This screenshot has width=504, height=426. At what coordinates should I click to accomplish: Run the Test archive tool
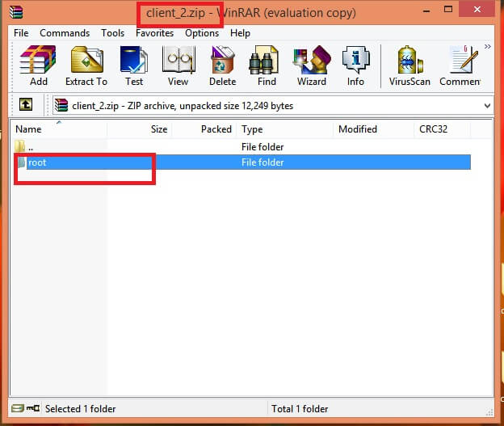coord(134,65)
